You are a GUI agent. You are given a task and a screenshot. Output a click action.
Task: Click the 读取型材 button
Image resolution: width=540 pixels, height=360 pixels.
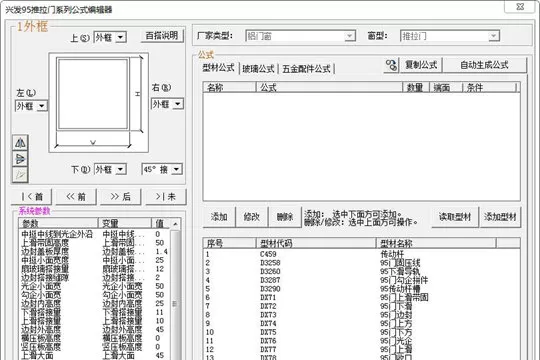pyautogui.click(x=455, y=217)
